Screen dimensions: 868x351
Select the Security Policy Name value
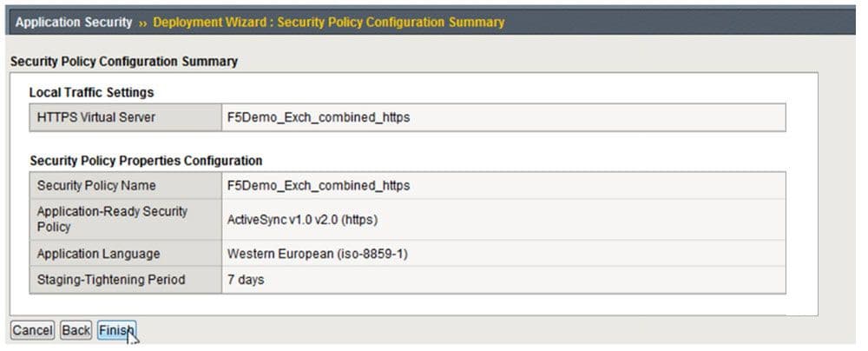coord(318,185)
